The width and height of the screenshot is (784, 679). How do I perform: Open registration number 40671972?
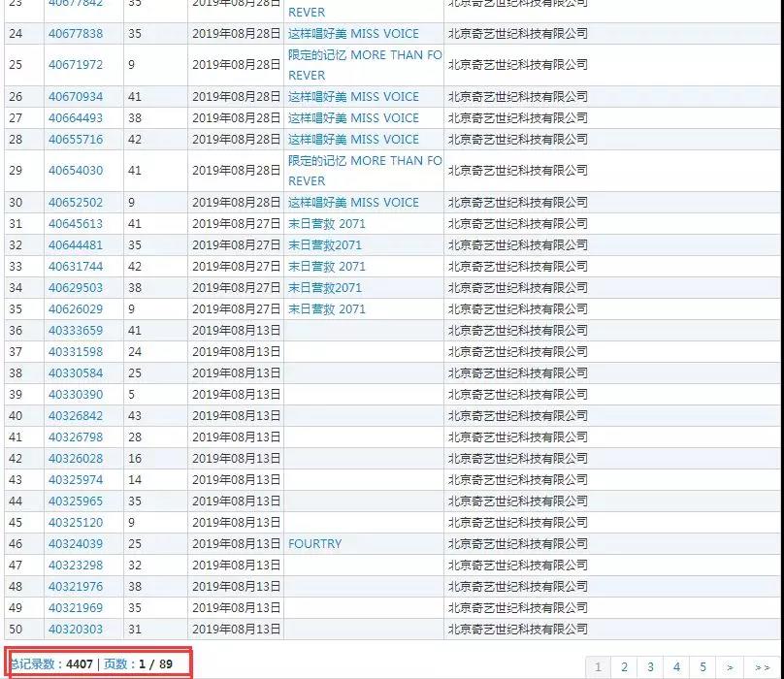[76, 64]
